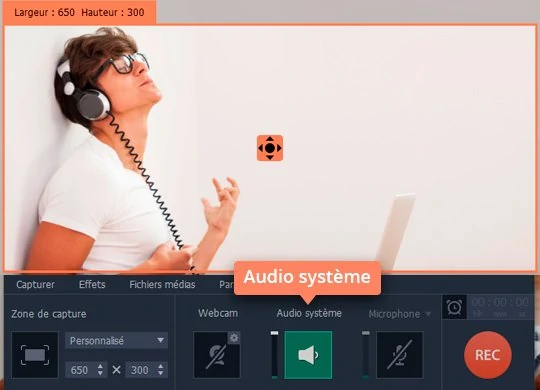Screen dimensions: 540x390
Task: Click the Audio système tooltip bubble
Action: 307,278
